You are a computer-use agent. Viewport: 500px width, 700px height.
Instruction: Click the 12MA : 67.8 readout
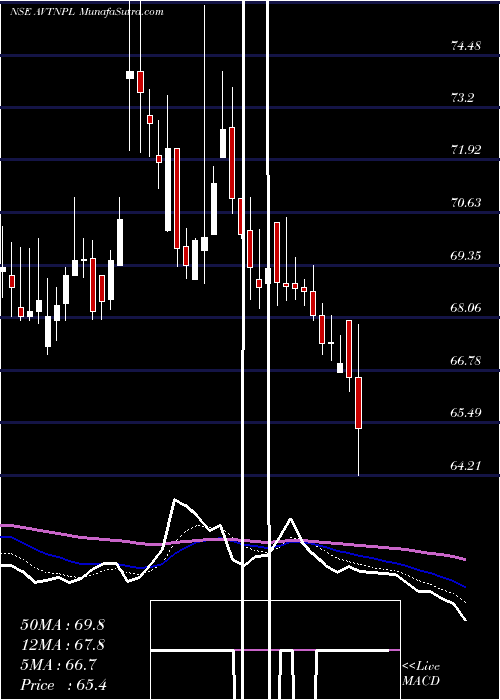pos(62,645)
